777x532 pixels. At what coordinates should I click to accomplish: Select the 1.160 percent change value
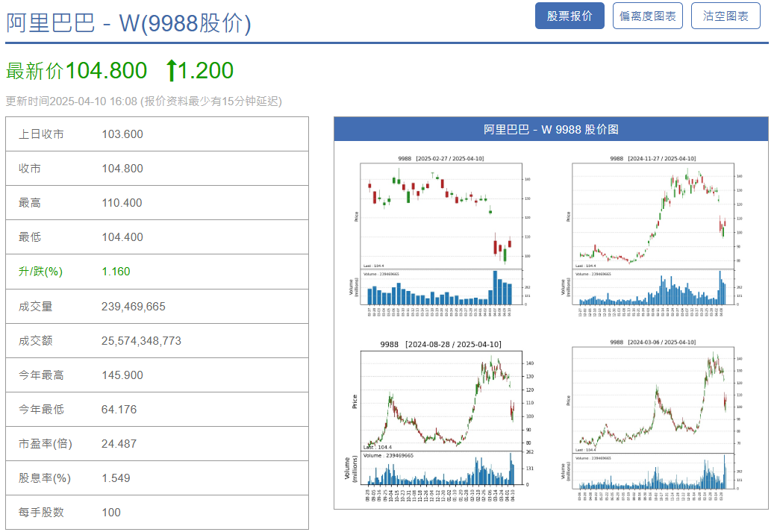(x=116, y=272)
